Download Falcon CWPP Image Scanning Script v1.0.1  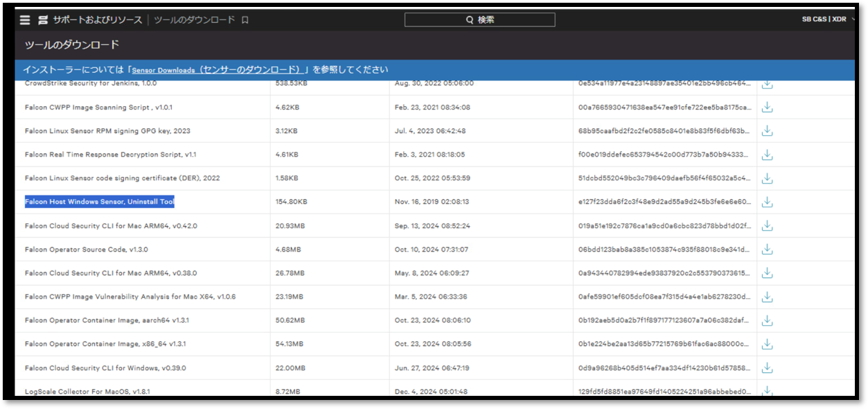[767, 107]
